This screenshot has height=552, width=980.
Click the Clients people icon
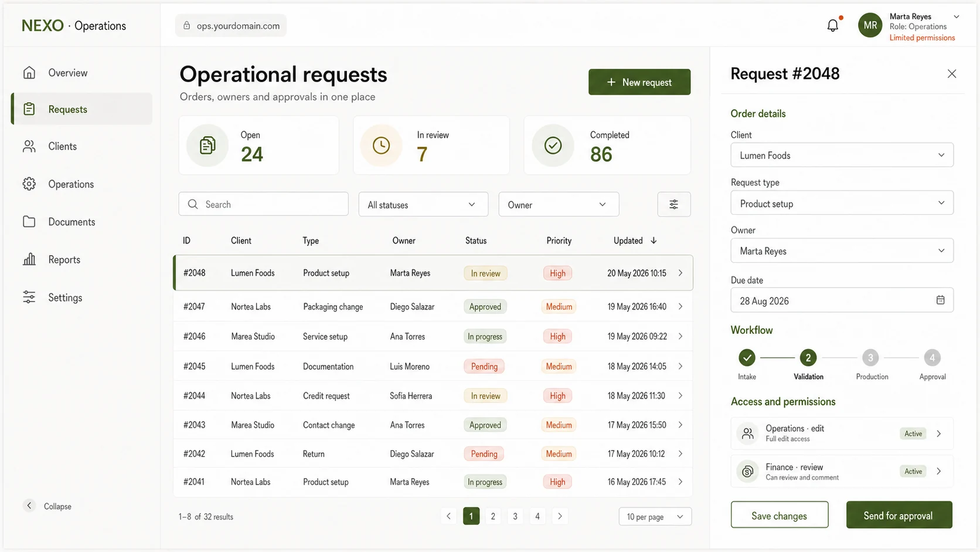29,146
